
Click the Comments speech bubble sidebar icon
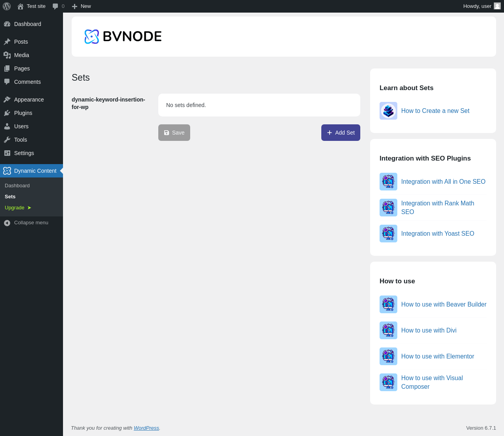[x=7, y=82]
